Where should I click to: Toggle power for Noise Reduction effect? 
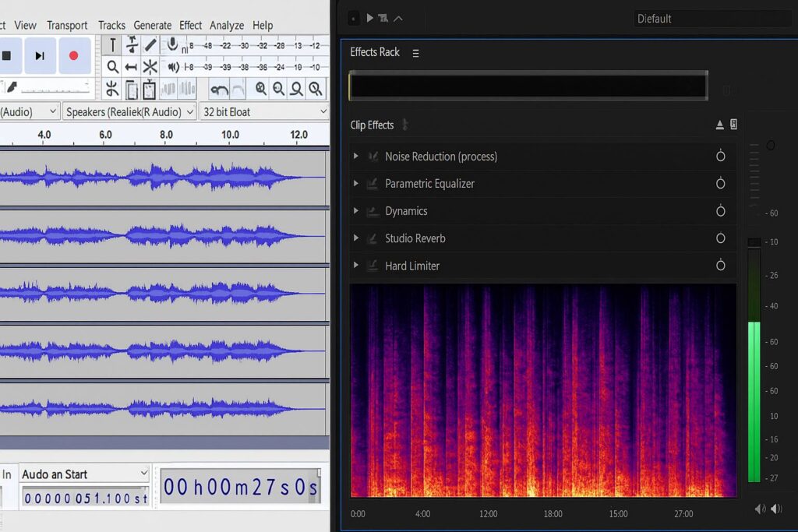[720, 157]
